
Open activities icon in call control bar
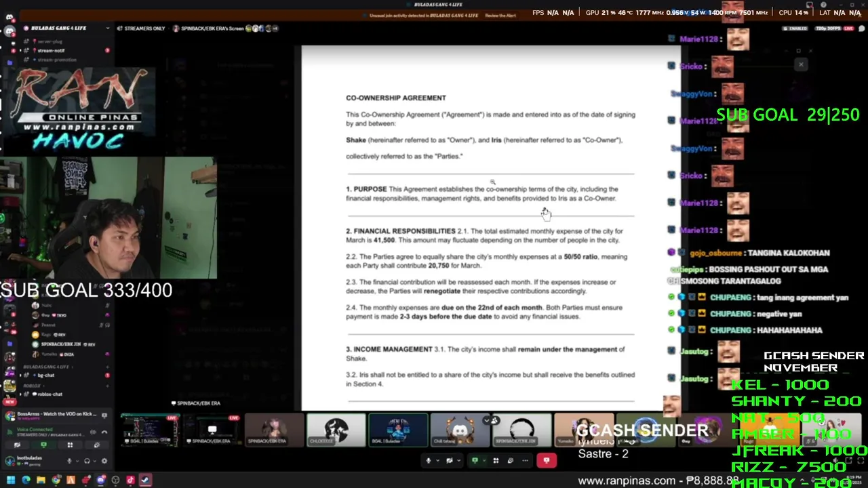pyautogui.click(x=496, y=461)
